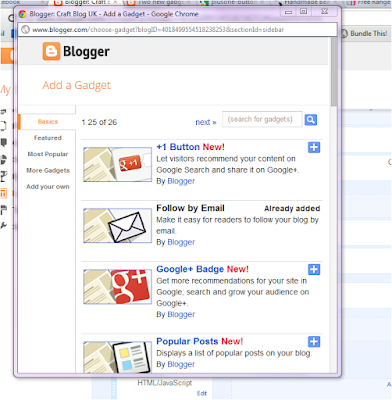Click the blue gadget search magnifier button
Viewport: 392px width, 400px height.
311,120
